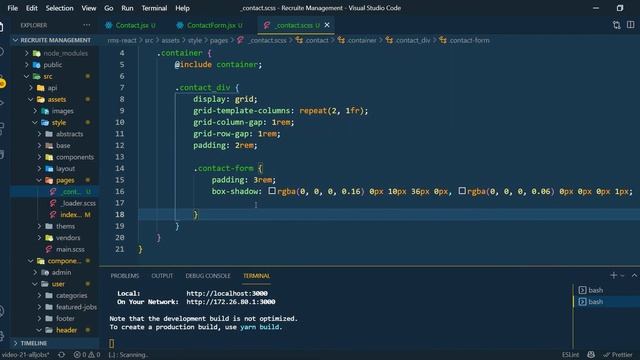This screenshot has width=640, height=360.
Task: Open second rgba 0.06 color swatch
Action: click(x=462, y=191)
